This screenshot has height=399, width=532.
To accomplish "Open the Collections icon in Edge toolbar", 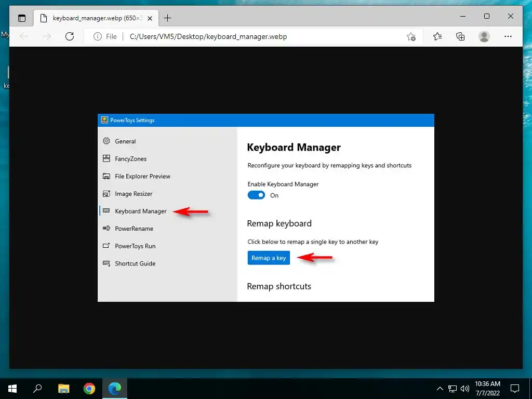I will [460, 36].
